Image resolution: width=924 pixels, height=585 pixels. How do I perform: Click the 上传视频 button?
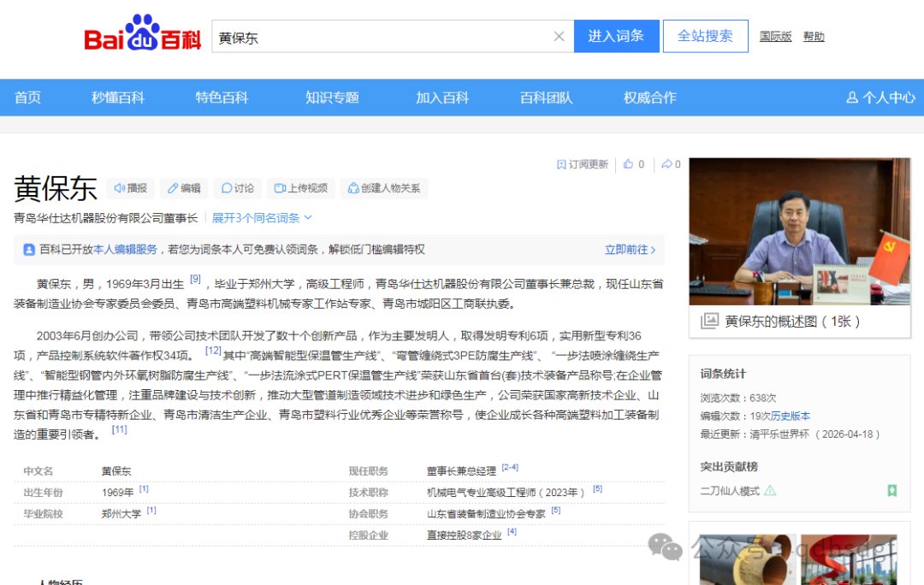(x=301, y=188)
